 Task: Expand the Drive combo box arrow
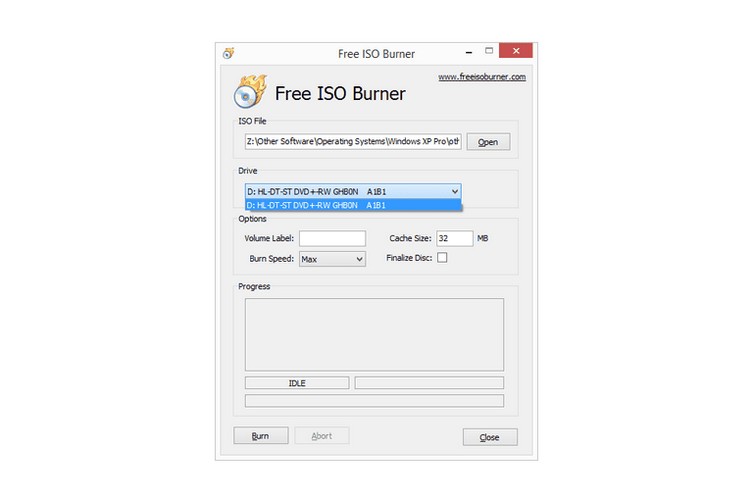pos(454,192)
